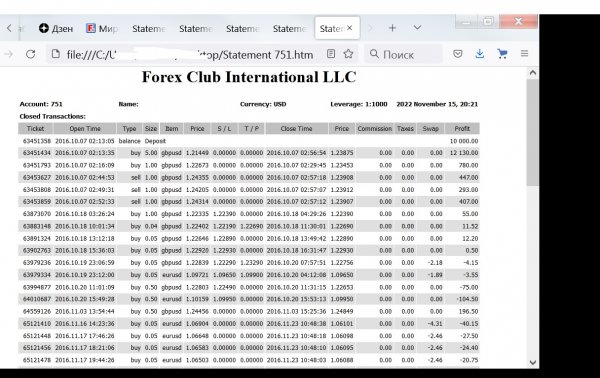Select ticket number 65121478
This screenshot has height=378, width=600.
[x=37, y=360]
